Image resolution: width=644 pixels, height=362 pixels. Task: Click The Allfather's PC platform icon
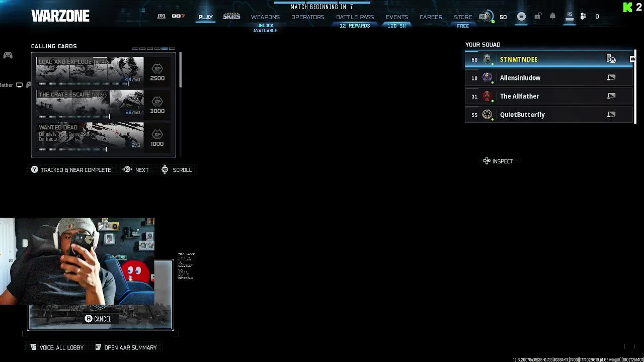611,96
